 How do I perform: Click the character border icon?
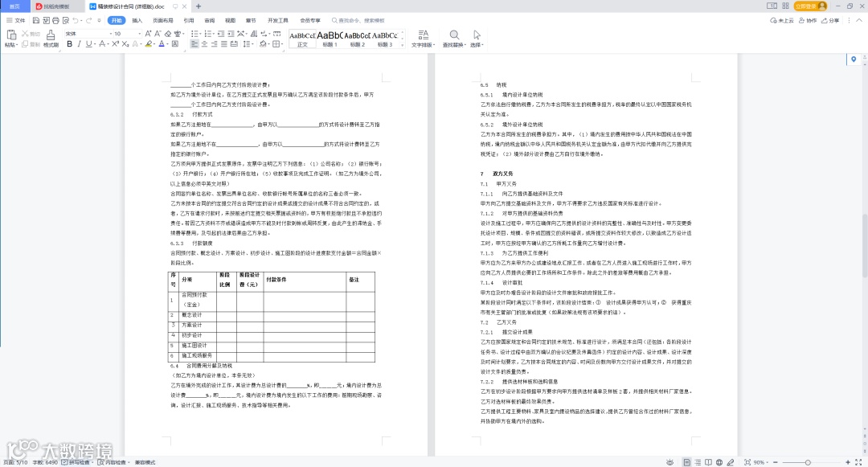click(x=175, y=44)
